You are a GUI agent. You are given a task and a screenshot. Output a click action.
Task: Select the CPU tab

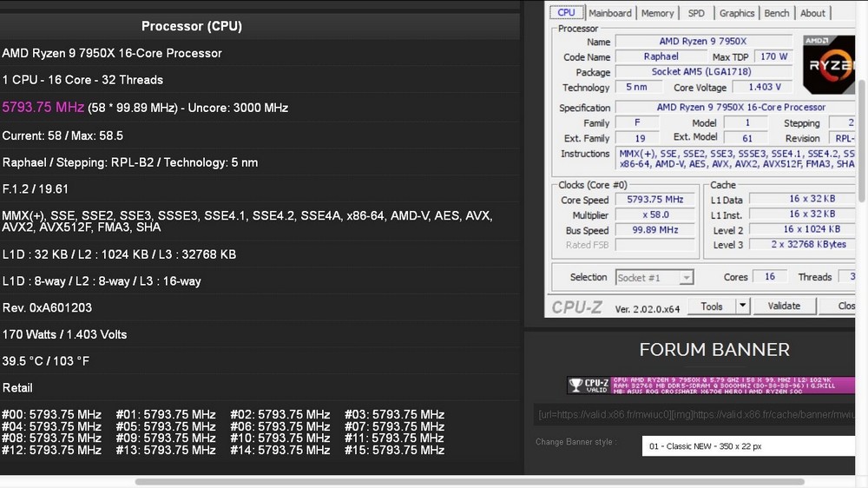566,12
